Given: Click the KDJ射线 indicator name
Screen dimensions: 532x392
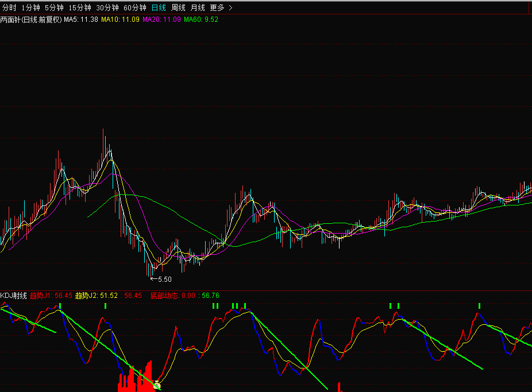Looking at the screenshot, I should coord(14,296).
